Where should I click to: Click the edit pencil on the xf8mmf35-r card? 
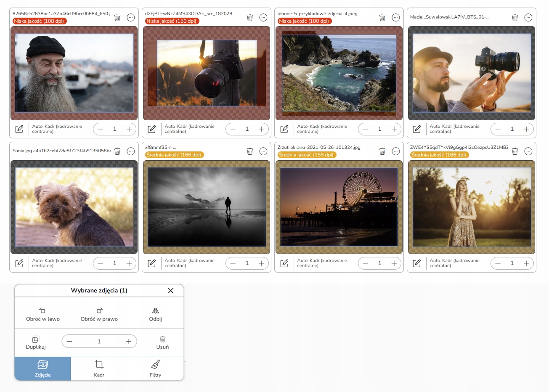[152, 263]
